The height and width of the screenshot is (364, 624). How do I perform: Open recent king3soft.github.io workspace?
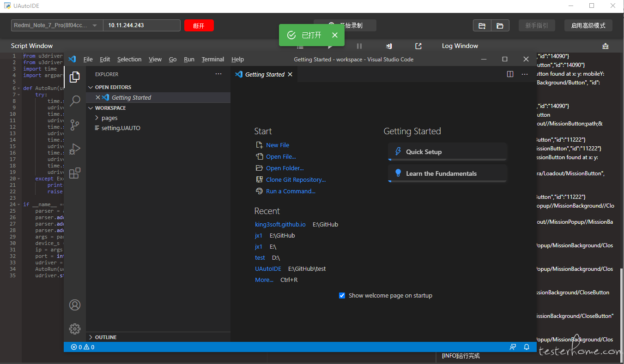tap(280, 224)
